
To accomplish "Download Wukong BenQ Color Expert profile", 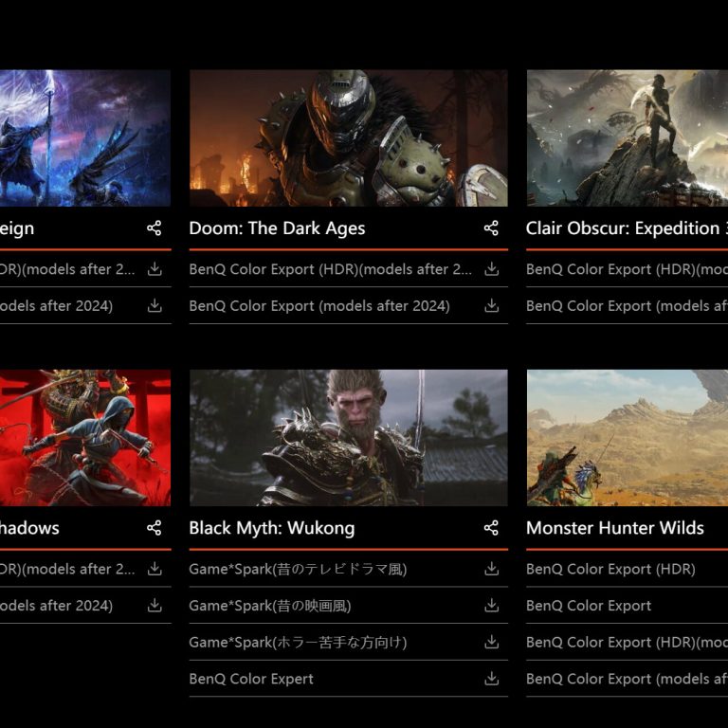I will click(491, 679).
